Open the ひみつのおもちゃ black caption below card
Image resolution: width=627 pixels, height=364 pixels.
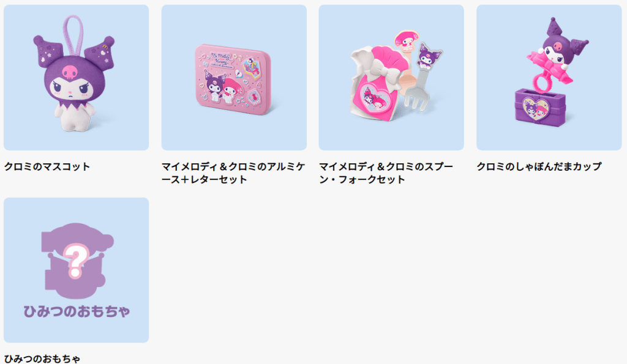click(x=42, y=359)
